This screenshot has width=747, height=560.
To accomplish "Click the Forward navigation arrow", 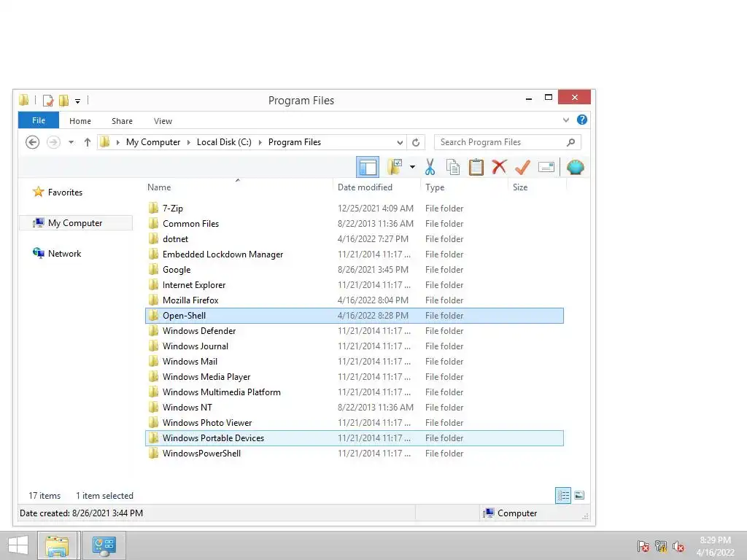I will [53, 142].
